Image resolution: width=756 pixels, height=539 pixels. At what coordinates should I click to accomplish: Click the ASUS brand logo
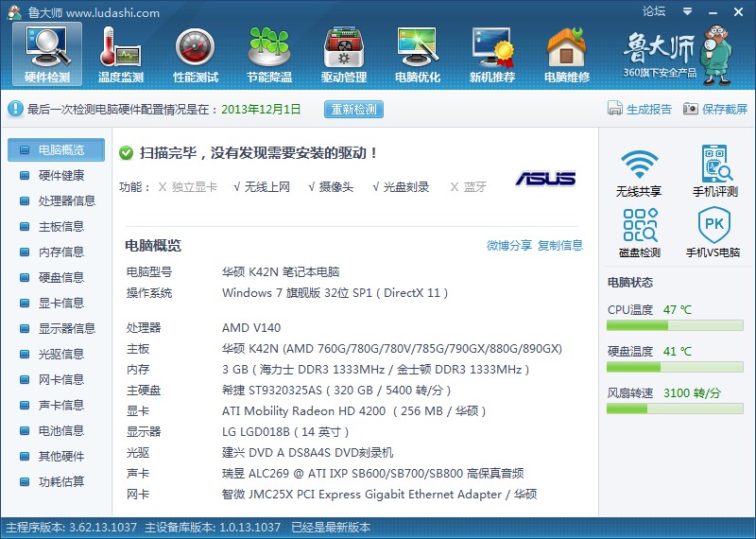click(x=545, y=179)
